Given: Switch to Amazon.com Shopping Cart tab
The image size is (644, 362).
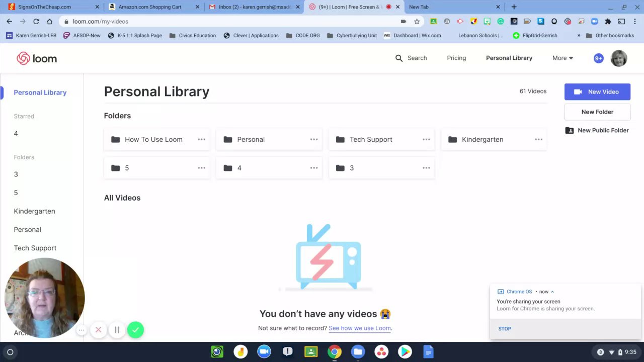Looking at the screenshot, I should (153, 7).
